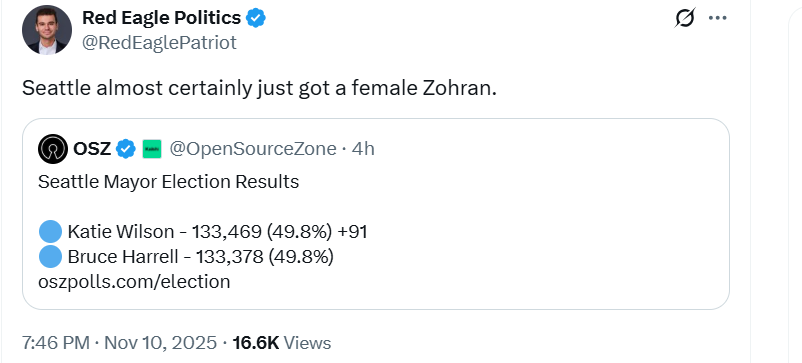Open the quoted post via its Seattle Mayor Election Results heading
802x363 pixels.
click(x=168, y=182)
